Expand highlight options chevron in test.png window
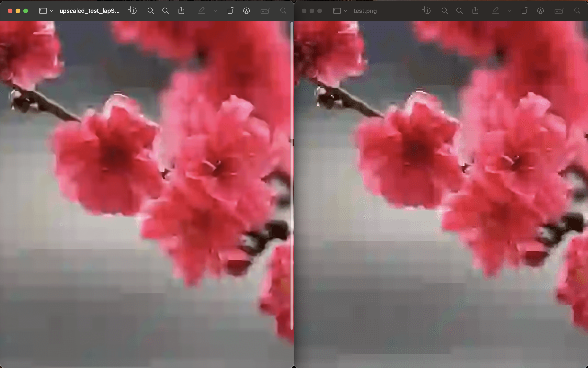The height and width of the screenshot is (368, 588). (x=509, y=11)
